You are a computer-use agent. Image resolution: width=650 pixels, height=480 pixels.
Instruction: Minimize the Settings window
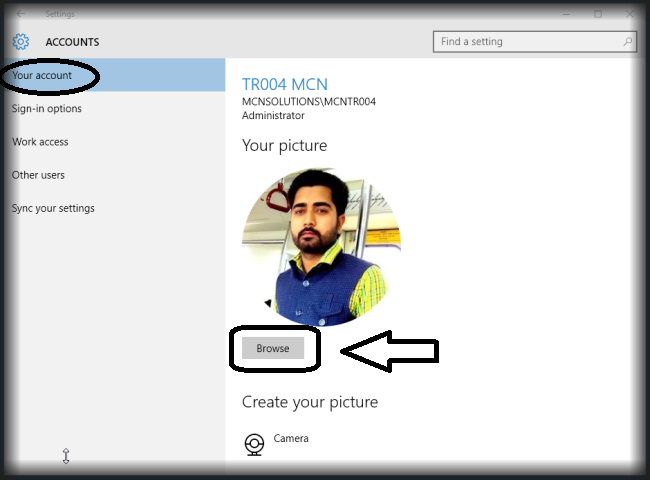[566, 14]
